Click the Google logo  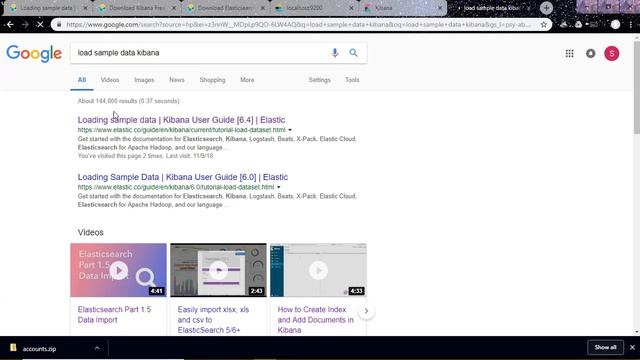click(34, 53)
